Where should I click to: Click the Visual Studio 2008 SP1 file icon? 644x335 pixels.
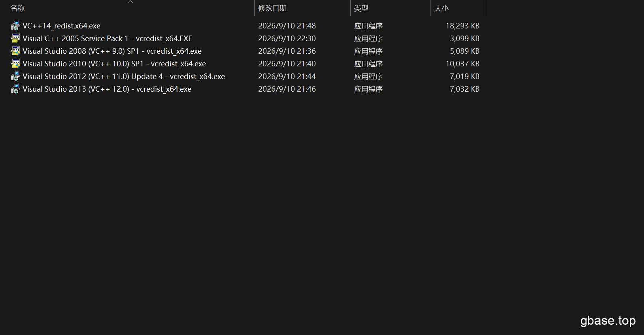[15, 51]
